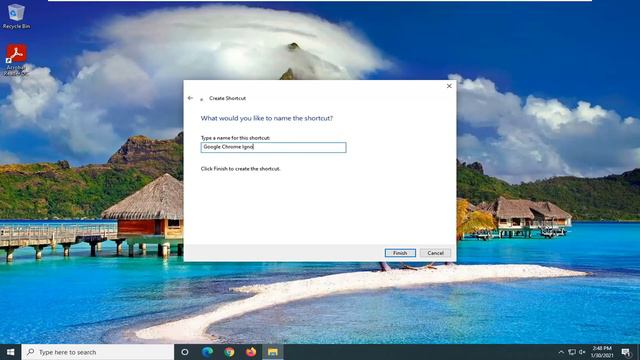
Task: Open the Windows Start menu
Action: tap(11, 352)
